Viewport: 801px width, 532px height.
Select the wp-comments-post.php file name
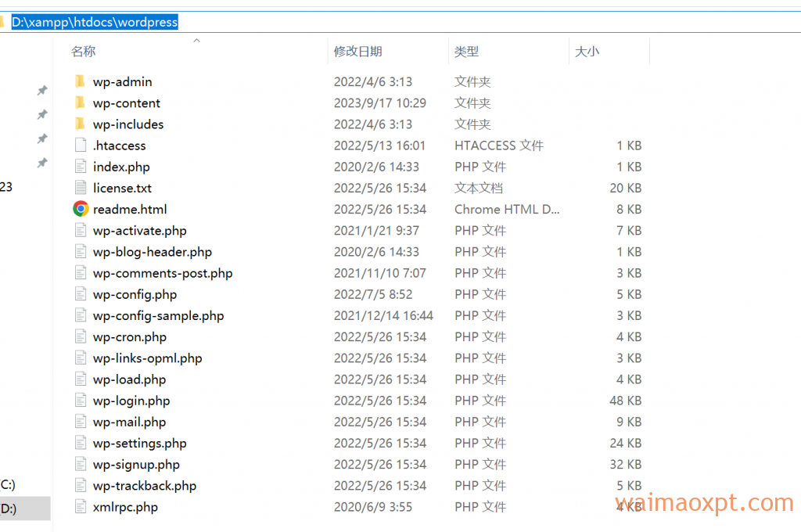click(x=163, y=273)
